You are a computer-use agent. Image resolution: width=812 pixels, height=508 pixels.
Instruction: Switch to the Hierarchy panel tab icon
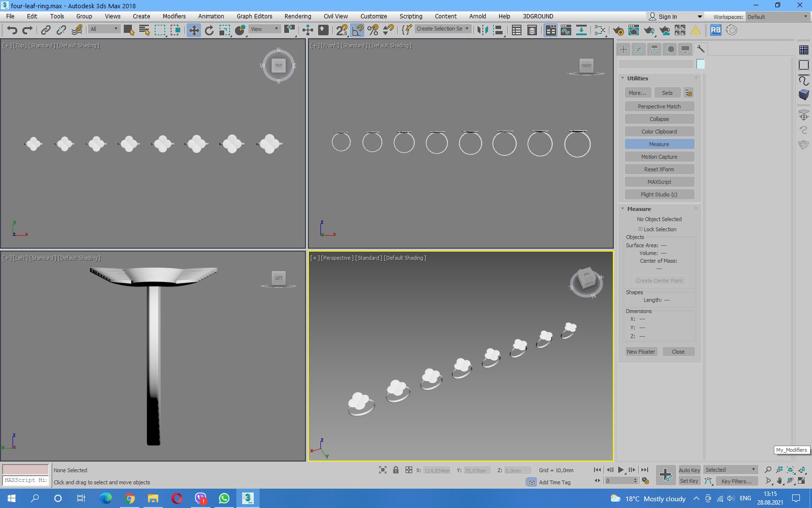coord(654,49)
